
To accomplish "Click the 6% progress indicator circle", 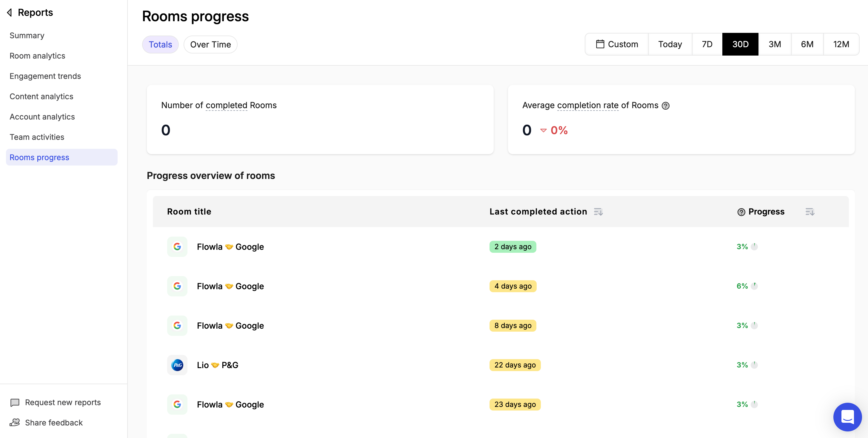I will point(754,286).
